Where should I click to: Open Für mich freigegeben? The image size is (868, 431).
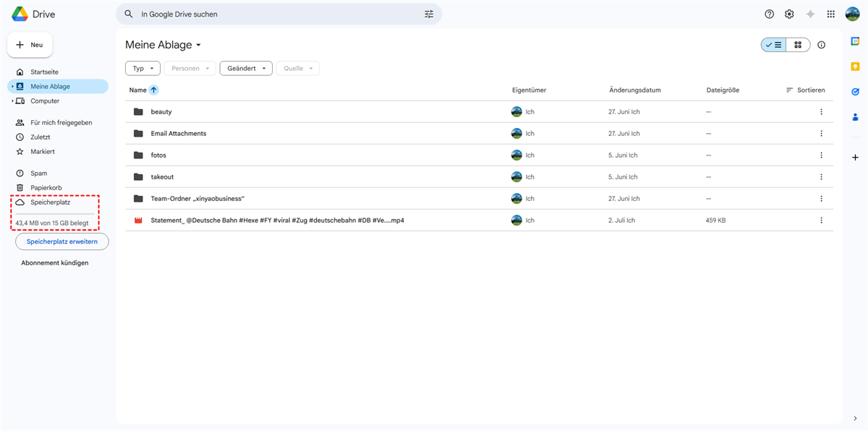61,123
